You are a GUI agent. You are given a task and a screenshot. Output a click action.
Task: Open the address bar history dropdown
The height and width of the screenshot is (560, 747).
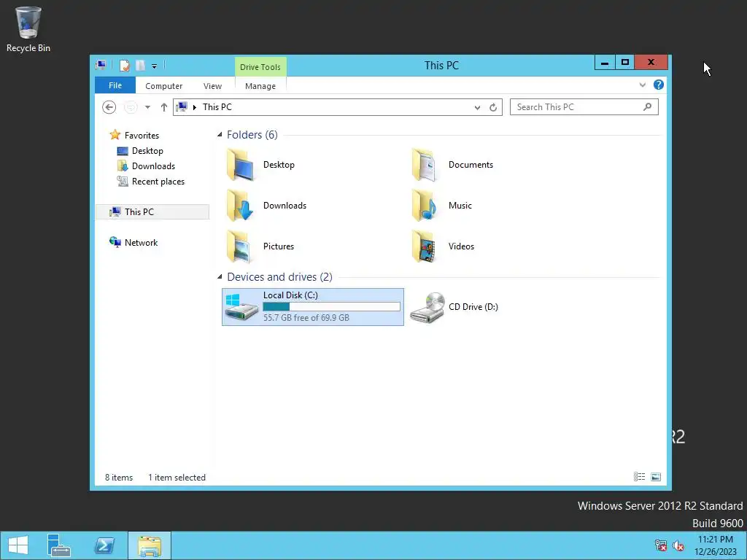pyautogui.click(x=477, y=107)
